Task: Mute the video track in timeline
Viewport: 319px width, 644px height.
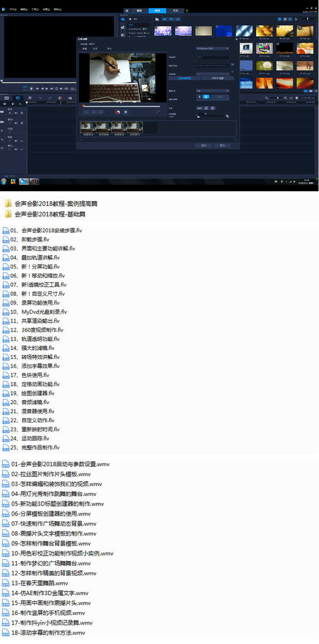Action: click(x=16, y=113)
